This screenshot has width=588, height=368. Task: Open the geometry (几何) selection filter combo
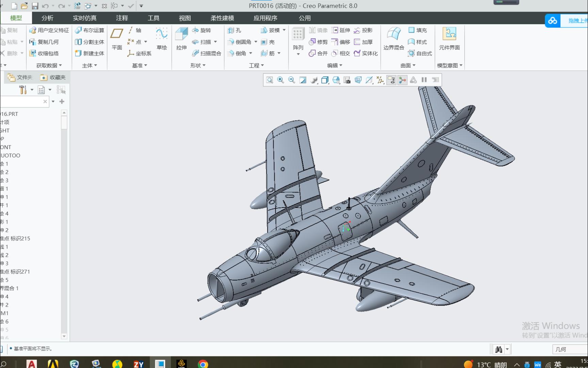570,349
